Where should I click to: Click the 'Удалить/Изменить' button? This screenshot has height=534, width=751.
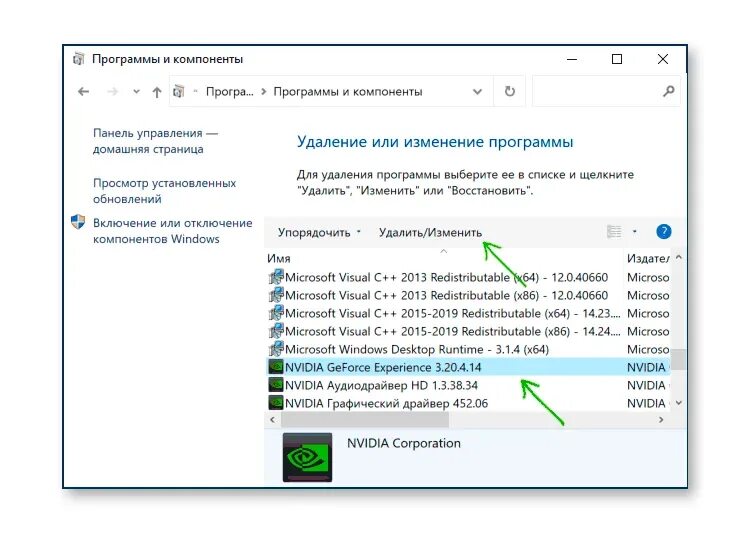(x=430, y=232)
